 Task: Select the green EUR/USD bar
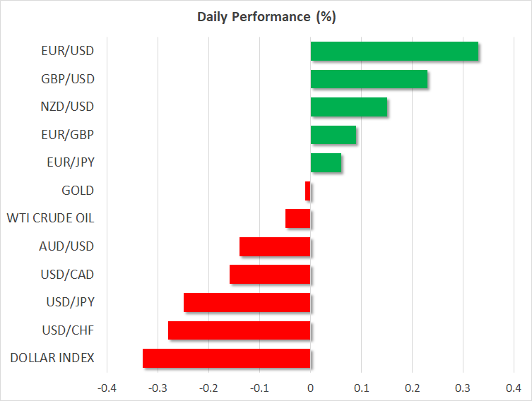click(x=394, y=52)
